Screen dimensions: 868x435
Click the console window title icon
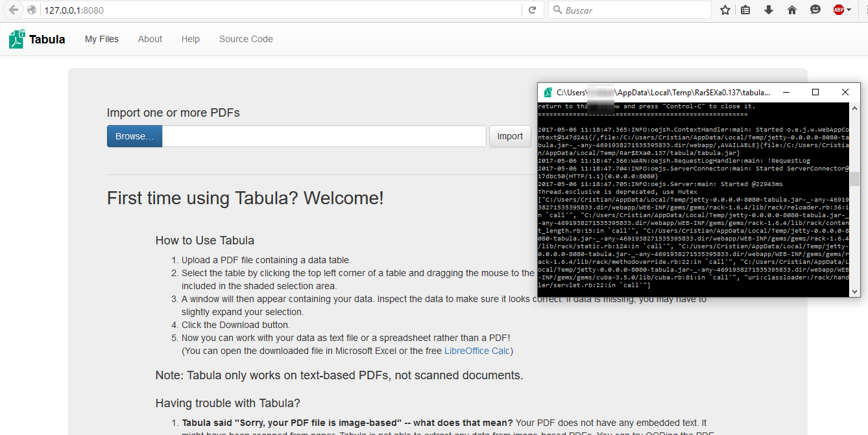pyautogui.click(x=548, y=93)
